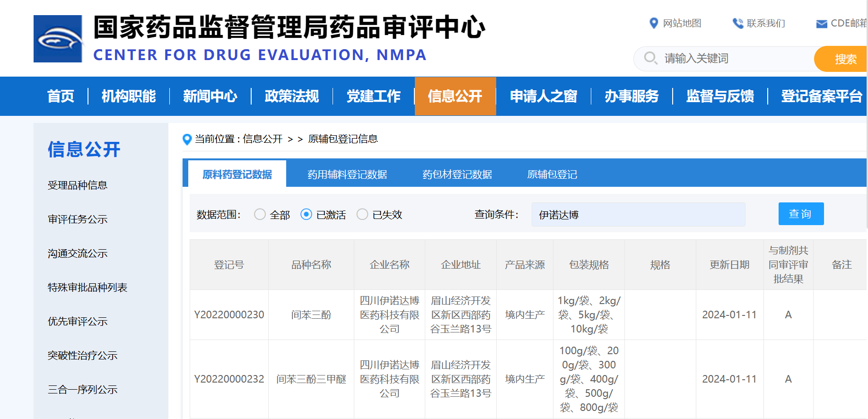Viewport: 868px width, 419px height.
Task: Click the 请输入关键词 site search field
Action: tap(733, 59)
